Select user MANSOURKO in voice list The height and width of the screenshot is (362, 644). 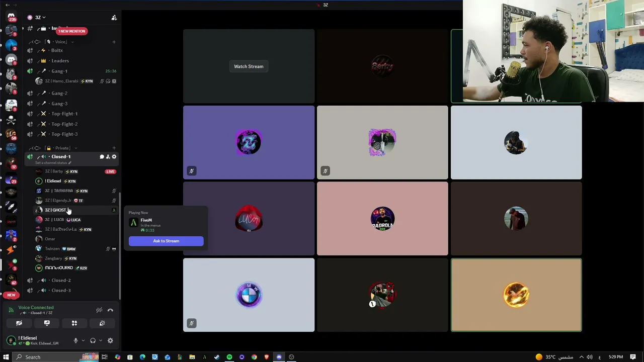75,268
